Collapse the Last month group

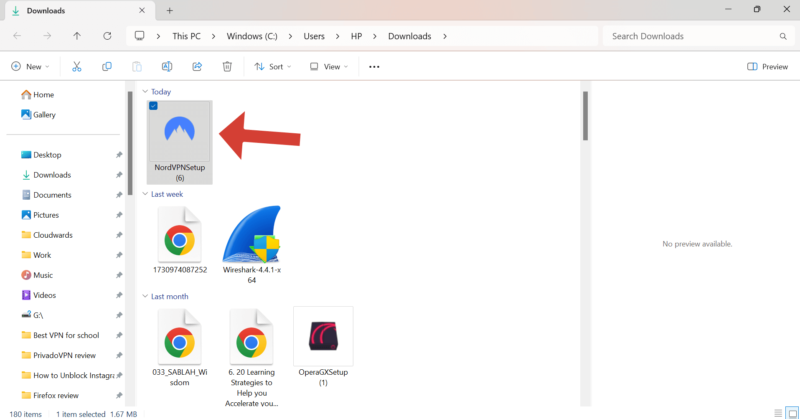pyautogui.click(x=145, y=296)
